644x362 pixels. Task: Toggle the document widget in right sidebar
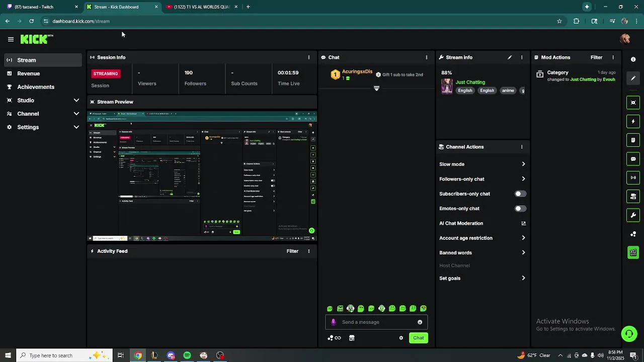point(633,140)
